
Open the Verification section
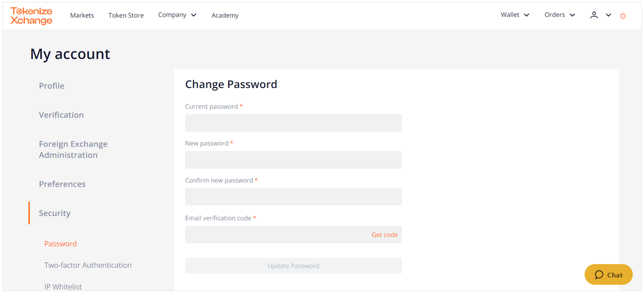[x=61, y=115]
